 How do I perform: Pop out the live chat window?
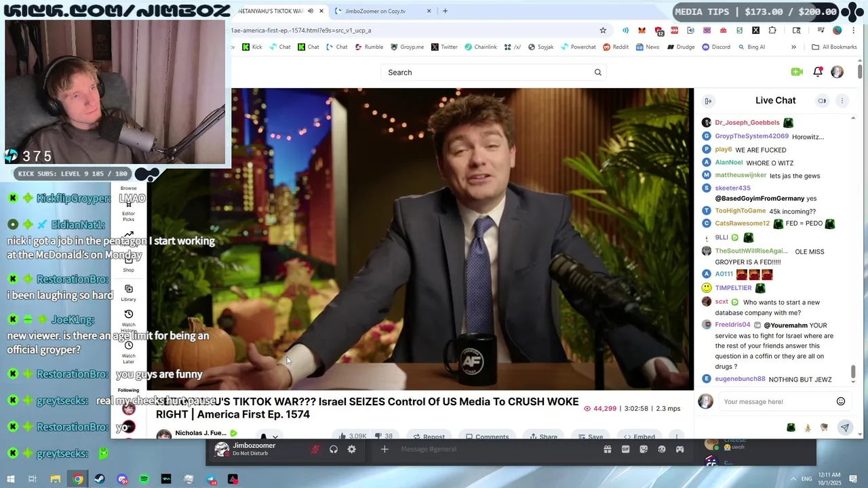tap(822, 101)
